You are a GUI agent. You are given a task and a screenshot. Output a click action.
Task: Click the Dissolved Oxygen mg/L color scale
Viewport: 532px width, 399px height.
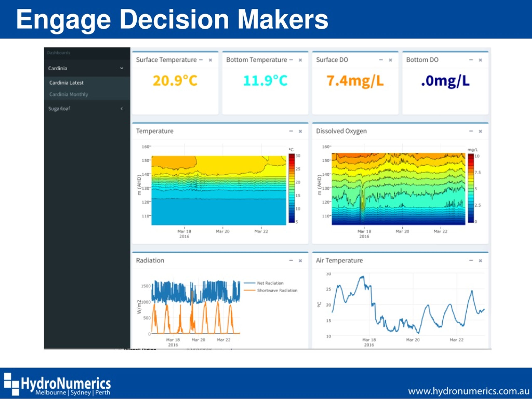[x=471, y=188]
